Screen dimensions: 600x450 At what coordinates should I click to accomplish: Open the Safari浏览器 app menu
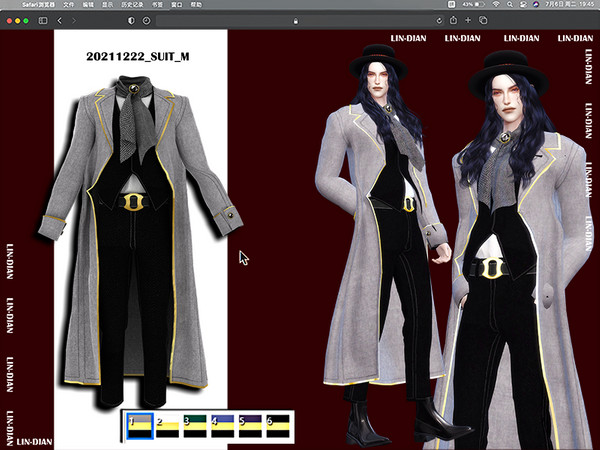click(38, 5)
